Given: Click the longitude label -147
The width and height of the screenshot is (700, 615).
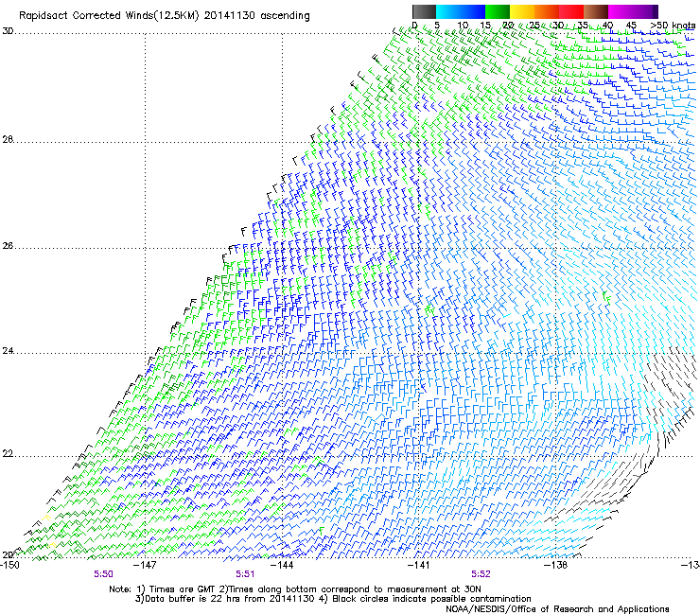Looking at the screenshot, I should pyautogui.click(x=146, y=565).
